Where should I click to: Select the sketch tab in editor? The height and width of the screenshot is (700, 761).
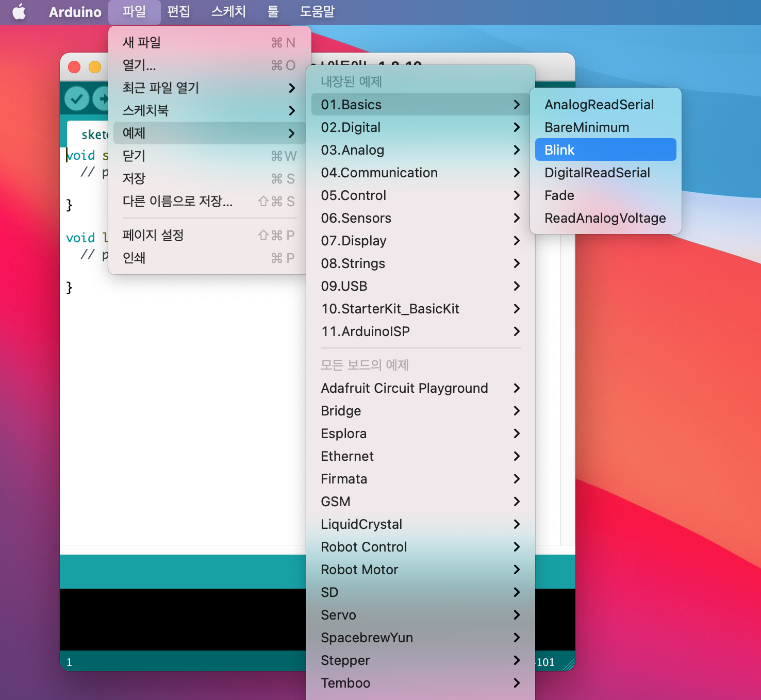point(88,135)
